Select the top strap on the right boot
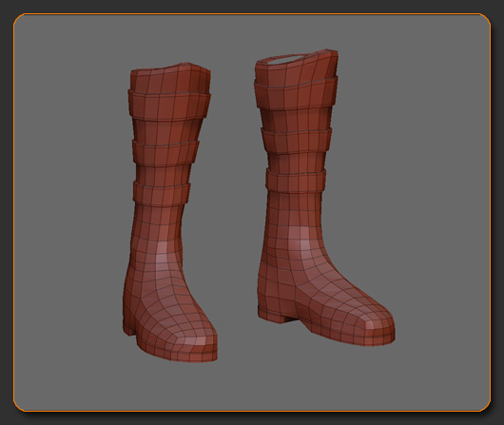 pyautogui.click(x=296, y=94)
